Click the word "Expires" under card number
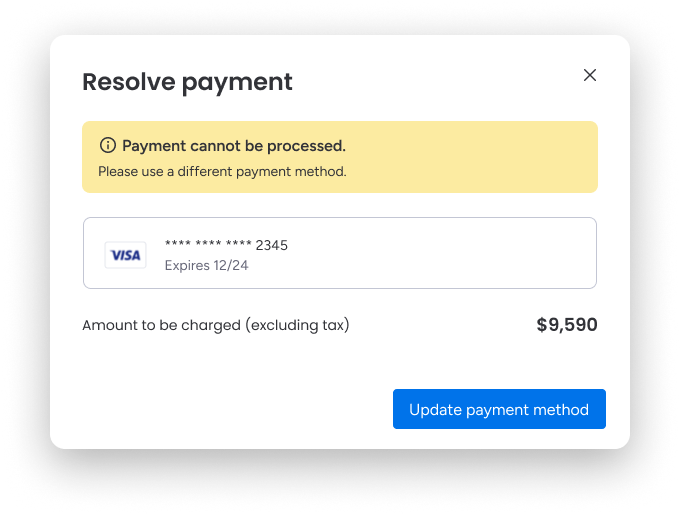680x514 pixels. point(187,265)
